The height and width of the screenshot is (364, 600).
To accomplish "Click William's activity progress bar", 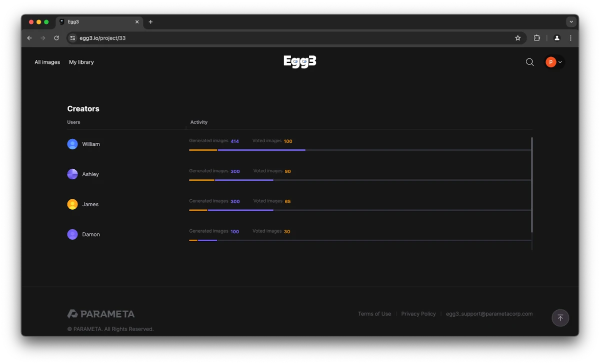I will click(x=360, y=150).
